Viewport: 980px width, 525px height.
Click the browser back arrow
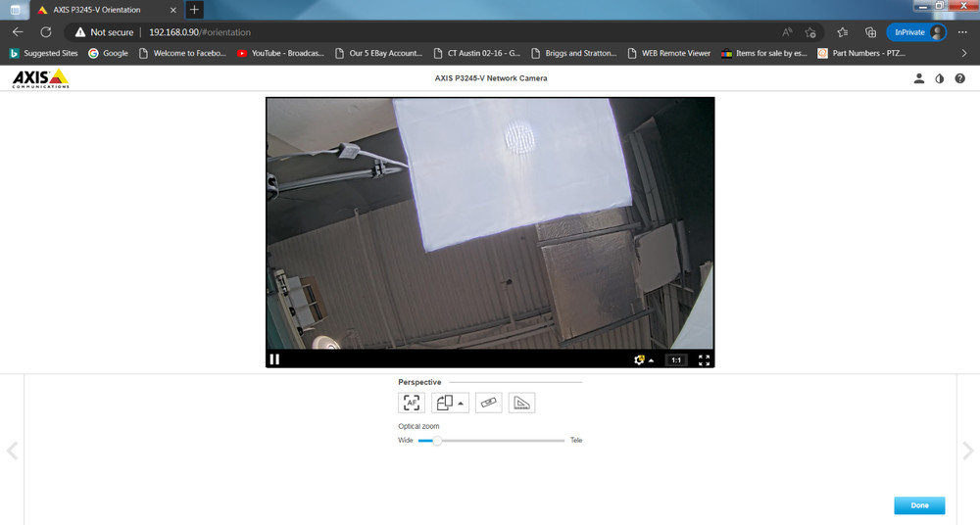click(18, 32)
